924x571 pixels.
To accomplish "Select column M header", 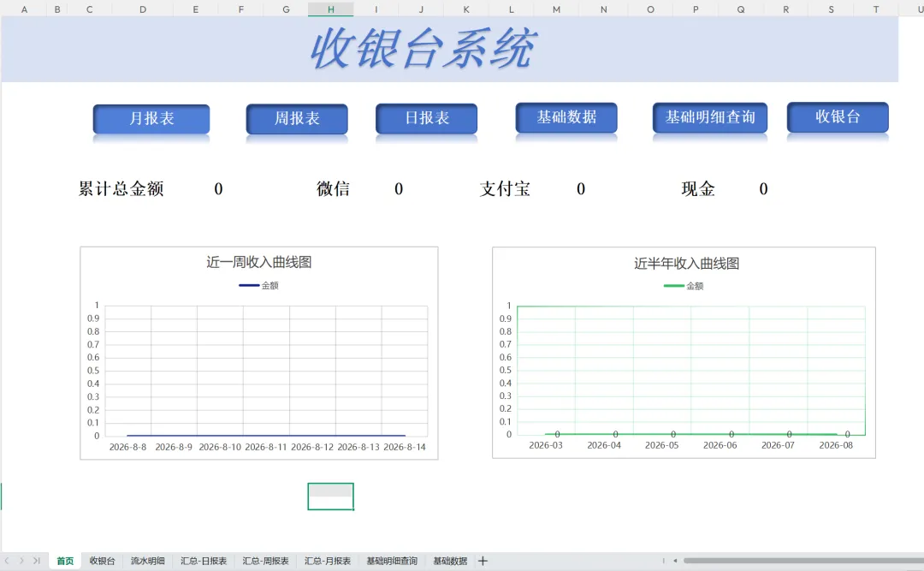I will [556, 9].
